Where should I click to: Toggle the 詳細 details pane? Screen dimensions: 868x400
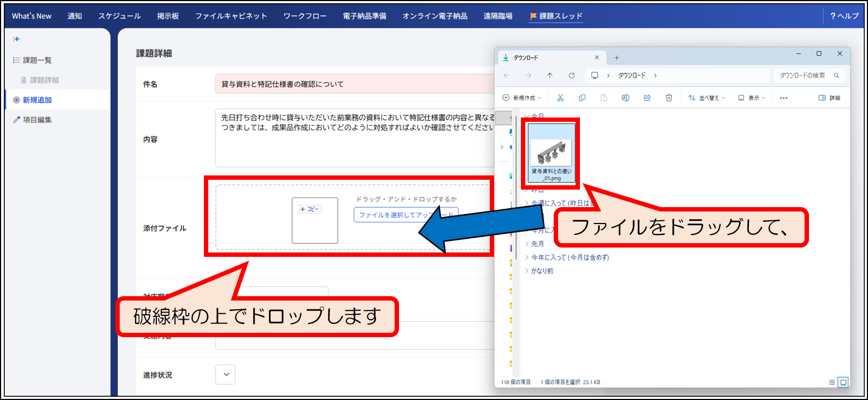click(x=830, y=98)
